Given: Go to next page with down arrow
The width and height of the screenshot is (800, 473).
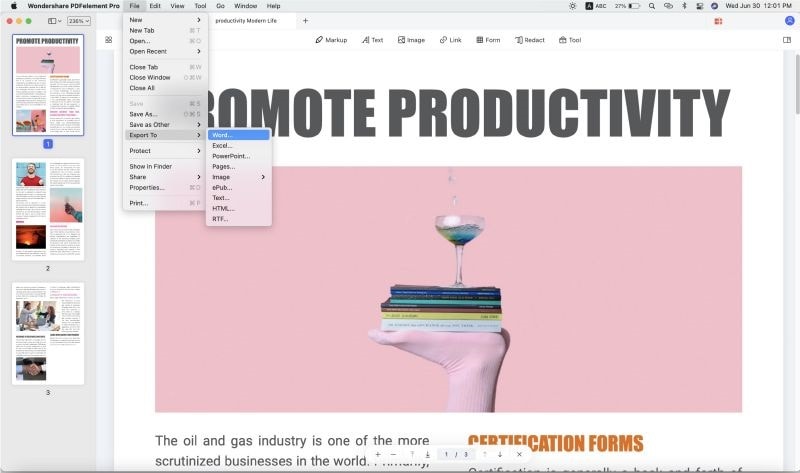Looking at the screenshot, I should 500,454.
